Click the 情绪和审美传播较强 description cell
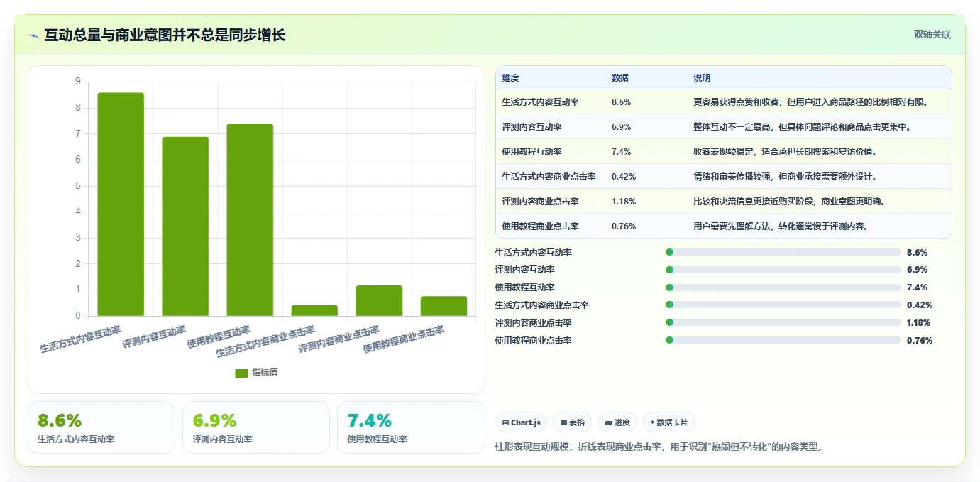The image size is (980, 482). click(786, 177)
